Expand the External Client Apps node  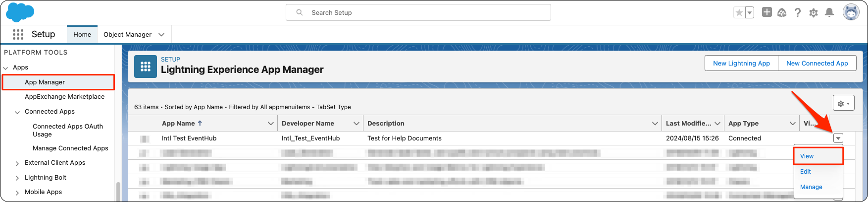(17, 163)
